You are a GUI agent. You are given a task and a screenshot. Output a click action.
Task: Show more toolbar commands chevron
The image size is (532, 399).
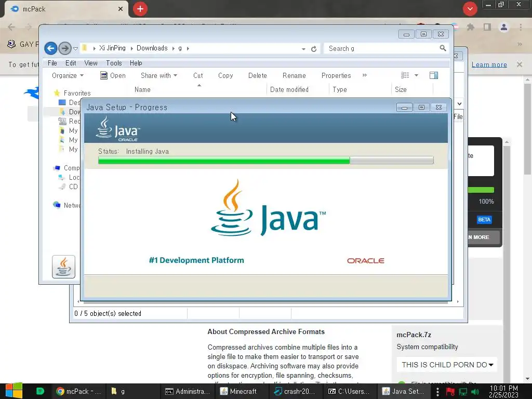pyautogui.click(x=364, y=75)
